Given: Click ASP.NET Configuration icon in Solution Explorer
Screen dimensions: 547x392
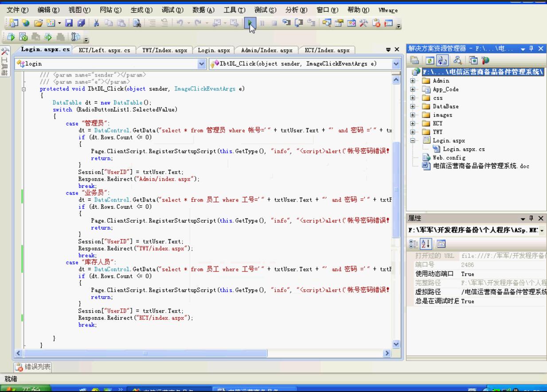Looking at the screenshot, I should click(x=485, y=60).
